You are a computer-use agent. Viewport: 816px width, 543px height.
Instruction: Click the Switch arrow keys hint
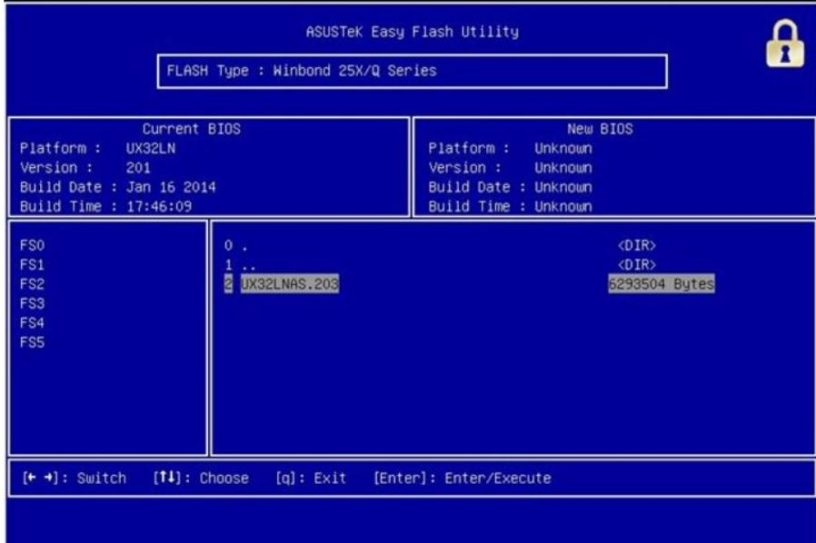(74, 478)
